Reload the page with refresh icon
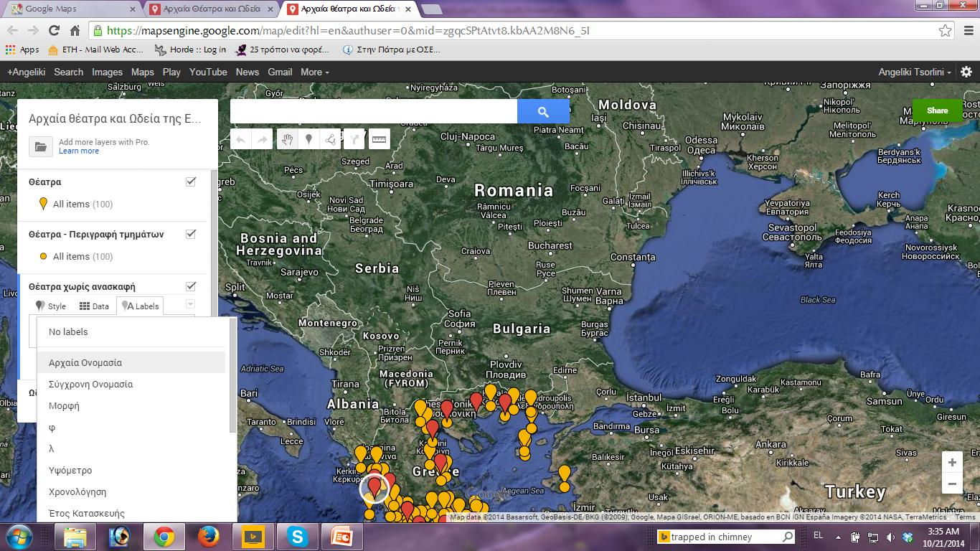Viewport: 980px width, 551px height. 54,30
